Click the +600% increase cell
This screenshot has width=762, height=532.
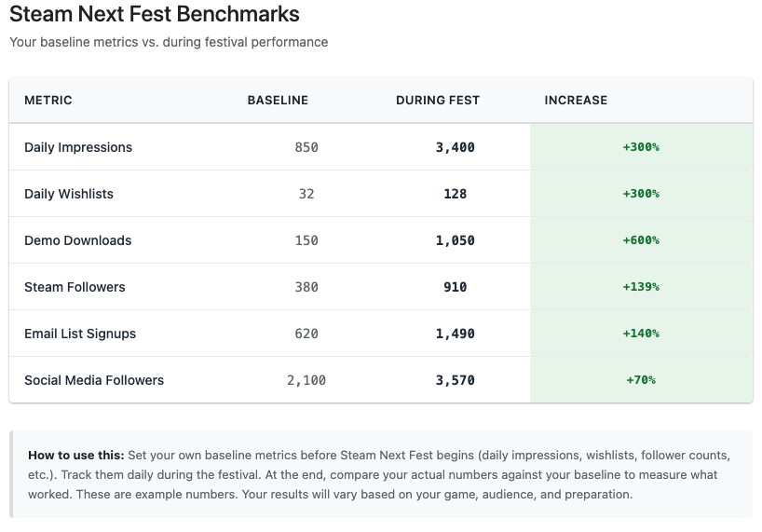click(641, 240)
